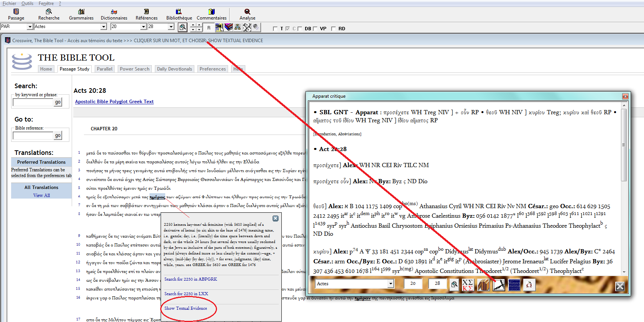Open the ? help menu
This screenshot has width=644, height=322.
[x=60, y=3]
